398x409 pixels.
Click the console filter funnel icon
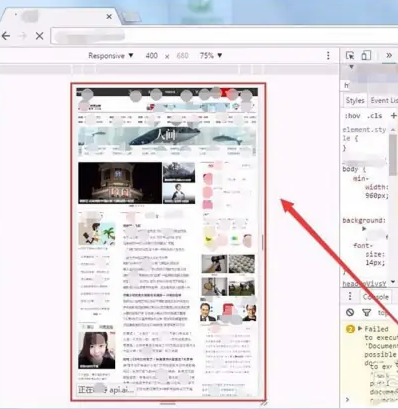(366, 312)
